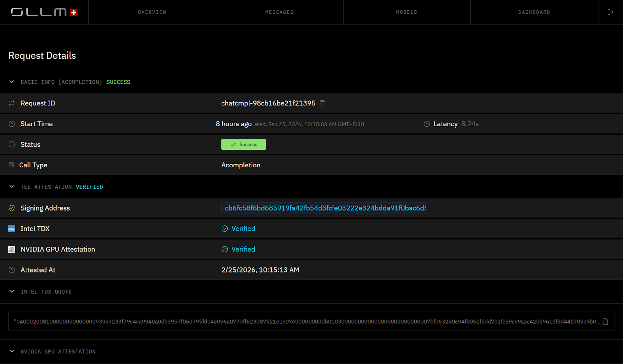Image resolution: width=623 pixels, height=364 pixels.
Task: Open the Overview tab
Action: pyautogui.click(x=152, y=12)
